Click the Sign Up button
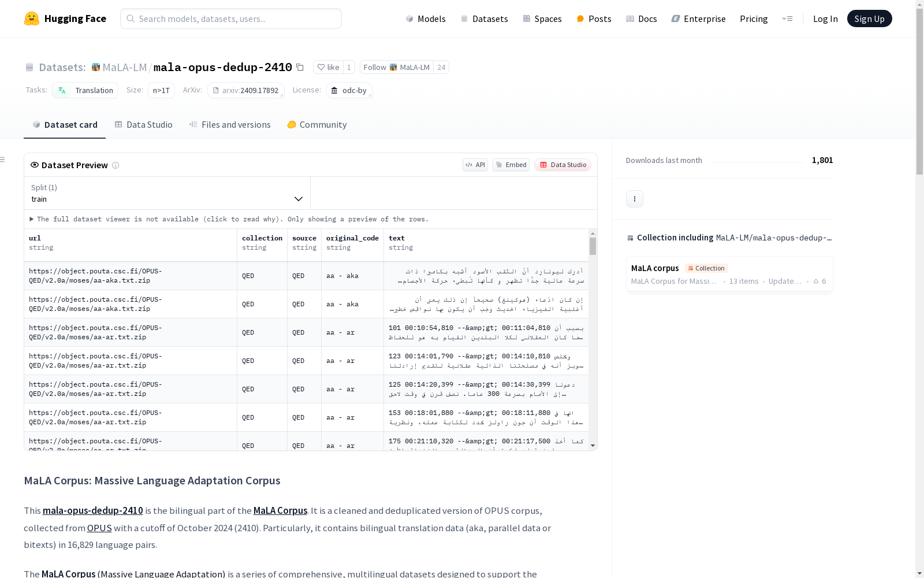The width and height of the screenshot is (924, 578). [869, 18]
